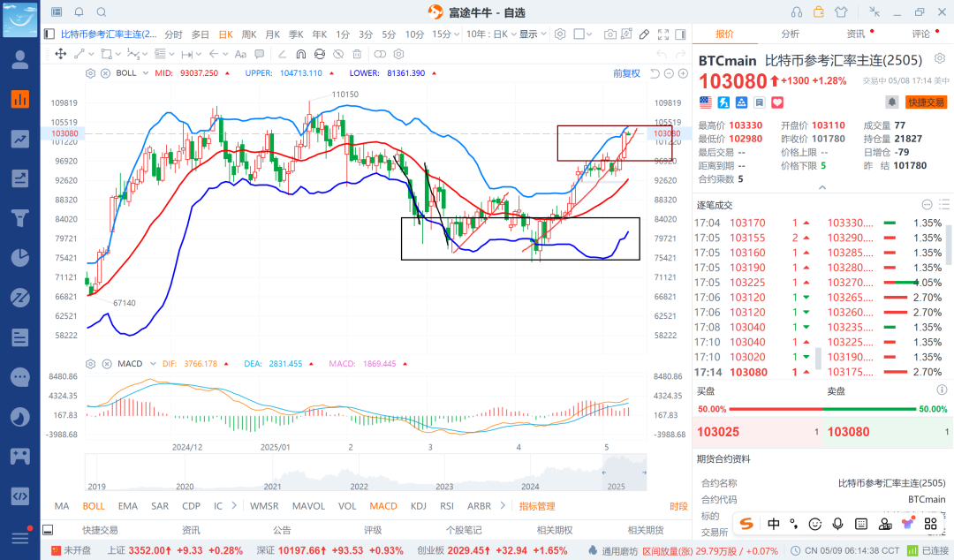954x560 pixels.
Task: Zoom in chart with the plus circle
Action: coord(683,73)
